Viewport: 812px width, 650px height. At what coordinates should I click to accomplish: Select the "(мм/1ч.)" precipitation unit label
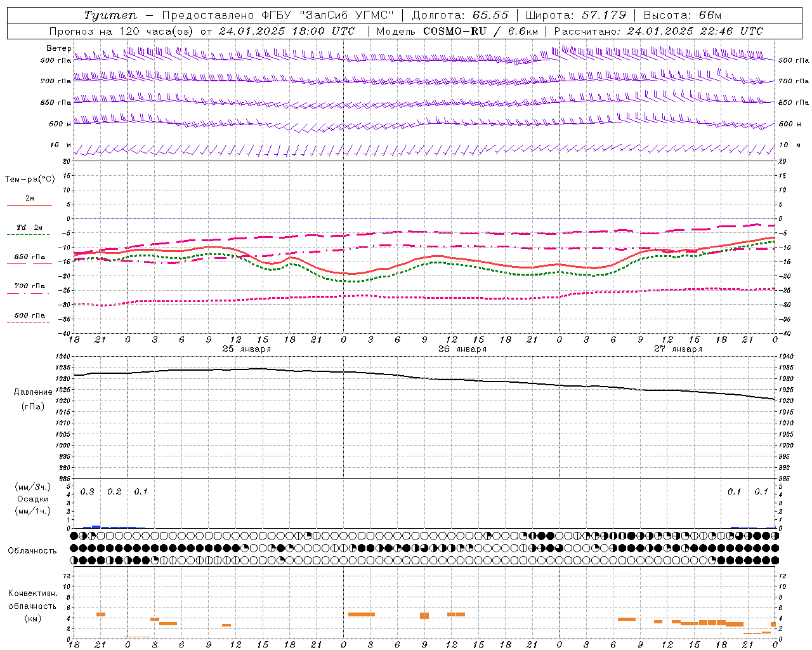click(x=33, y=511)
